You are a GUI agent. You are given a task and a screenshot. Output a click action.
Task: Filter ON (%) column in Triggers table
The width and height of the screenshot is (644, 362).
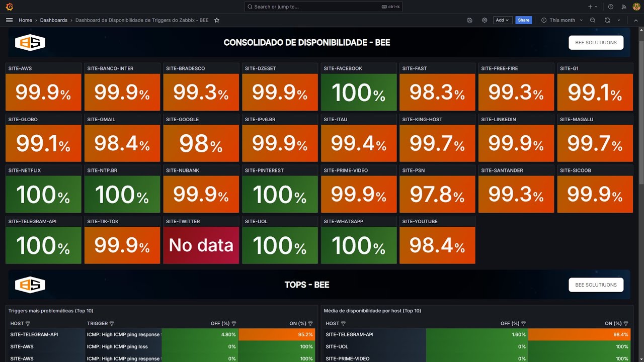click(x=310, y=324)
